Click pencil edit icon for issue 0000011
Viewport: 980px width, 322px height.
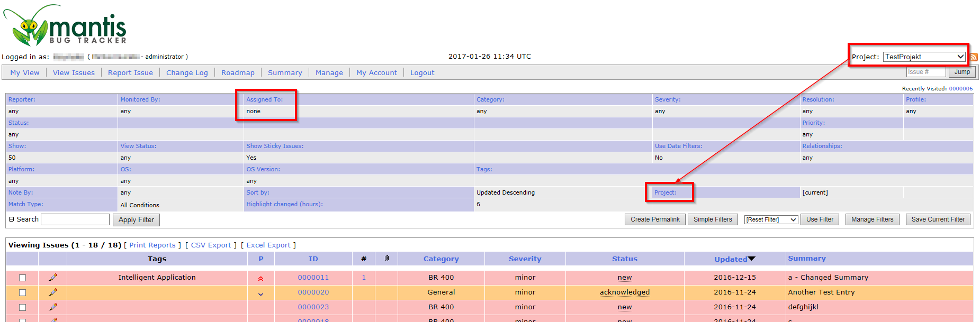point(53,277)
